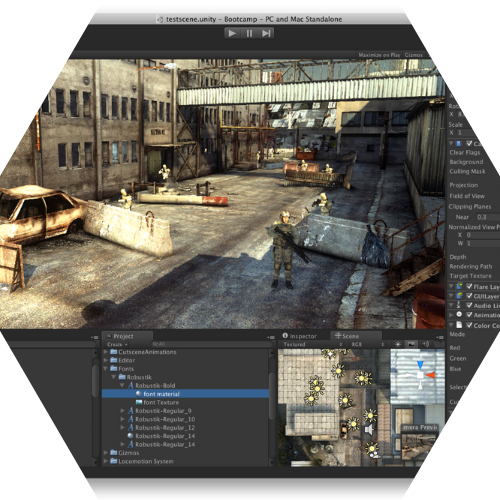Click the sphere icon of Robustik-Regular_14 material
Image resolution: width=500 pixels, height=500 pixels.
point(130,436)
